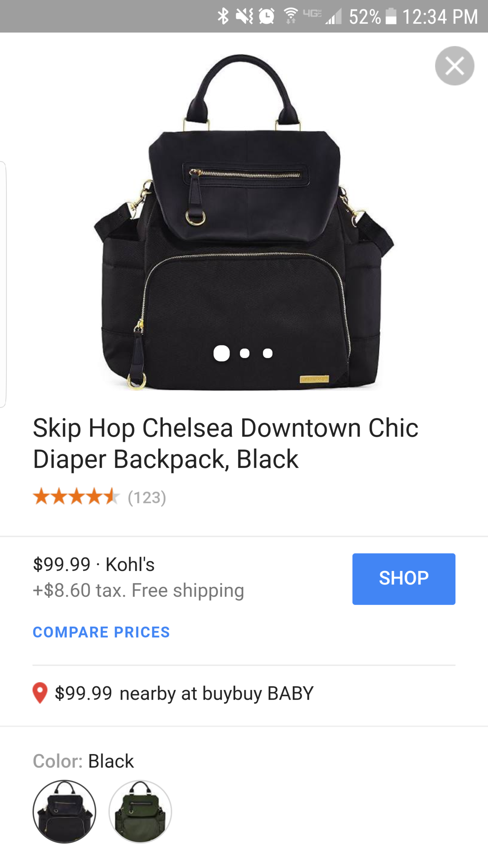Tap the main backpack product image
This screenshot has height=868, width=488.
pos(243,222)
